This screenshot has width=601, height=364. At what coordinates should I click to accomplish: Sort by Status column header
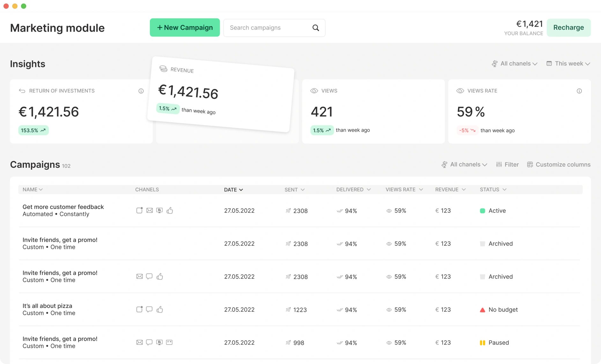point(493,189)
